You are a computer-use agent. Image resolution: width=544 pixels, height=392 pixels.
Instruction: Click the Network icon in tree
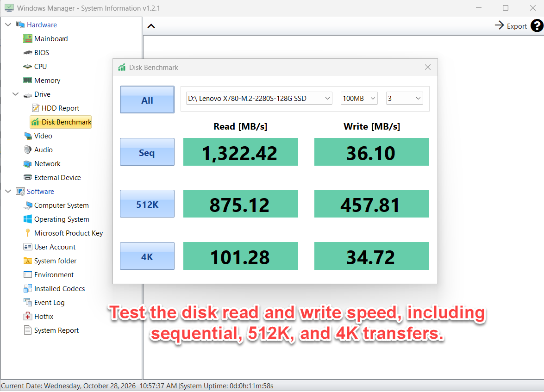pos(27,164)
